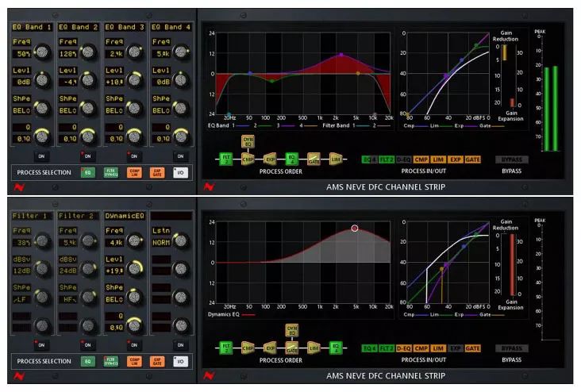The height and width of the screenshot is (392, 581).
Task: Enable EXP in the lower Process In/Out row
Action: pos(455,348)
